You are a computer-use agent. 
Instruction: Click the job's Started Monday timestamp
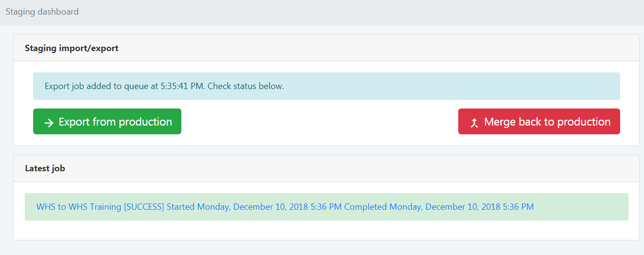pos(254,207)
